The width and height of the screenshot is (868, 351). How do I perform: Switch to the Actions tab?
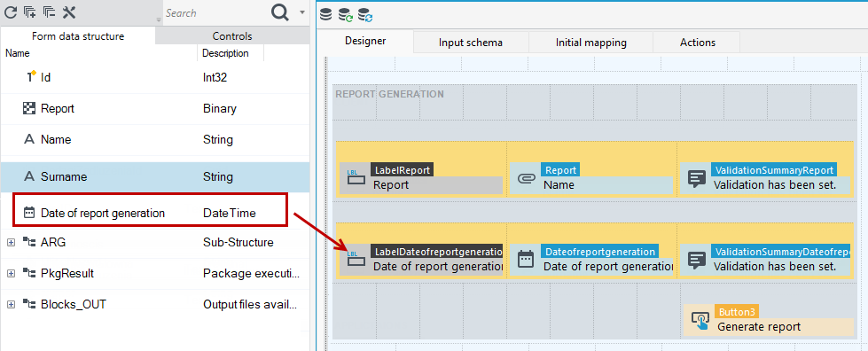tap(698, 43)
